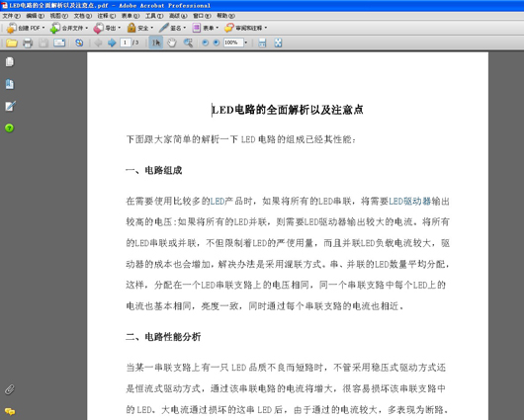Activate the Marquee Zoom magnifier tool
The height and width of the screenshot is (420, 524).
188,42
